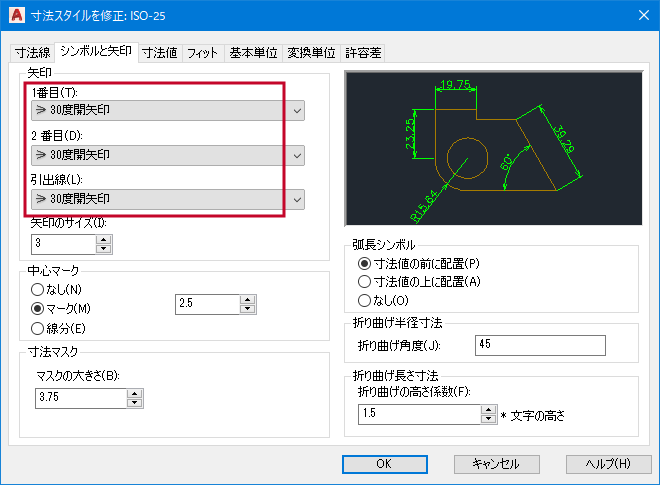Decrease the マスクの大きさ spinner value
Image resolution: width=660 pixels, height=485 pixels.
(134, 403)
